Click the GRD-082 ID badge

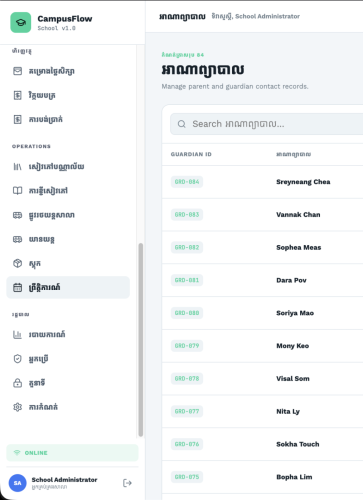coord(187,247)
